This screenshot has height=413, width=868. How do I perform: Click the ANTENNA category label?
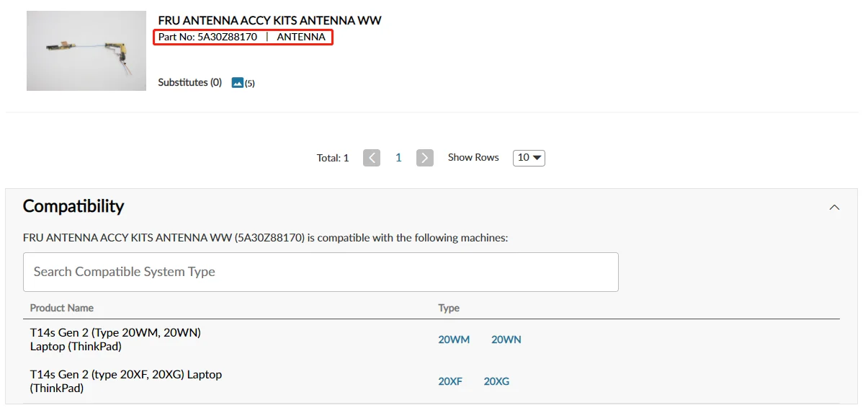[301, 37]
